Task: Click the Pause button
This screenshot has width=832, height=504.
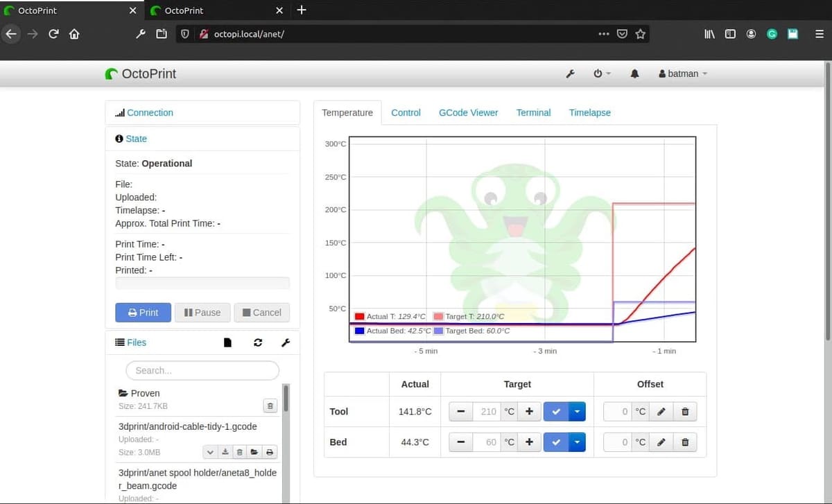Action: pyautogui.click(x=202, y=313)
